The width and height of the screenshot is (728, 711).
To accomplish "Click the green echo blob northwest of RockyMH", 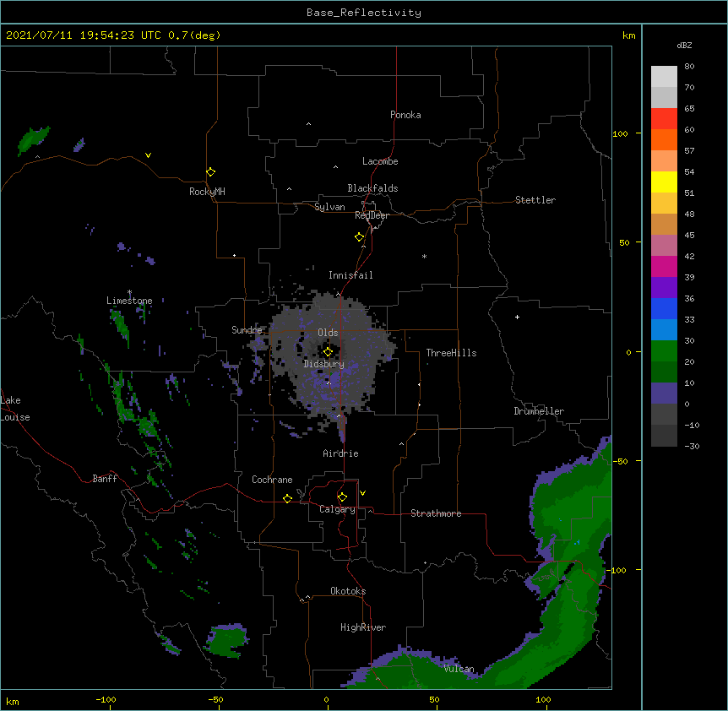I will click(x=33, y=139).
